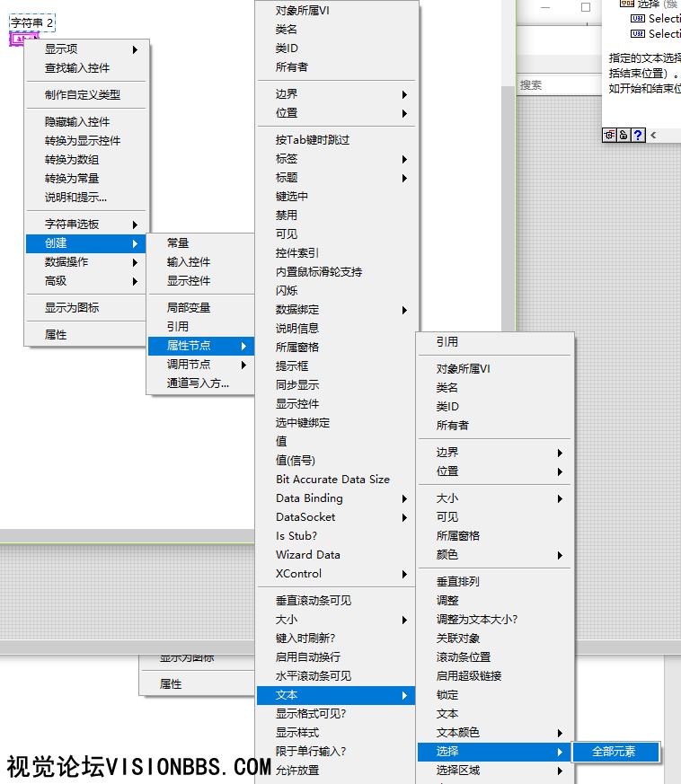681x784 pixels.
Task: Click the context help question mark icon
Action: [x=638, y=135]
